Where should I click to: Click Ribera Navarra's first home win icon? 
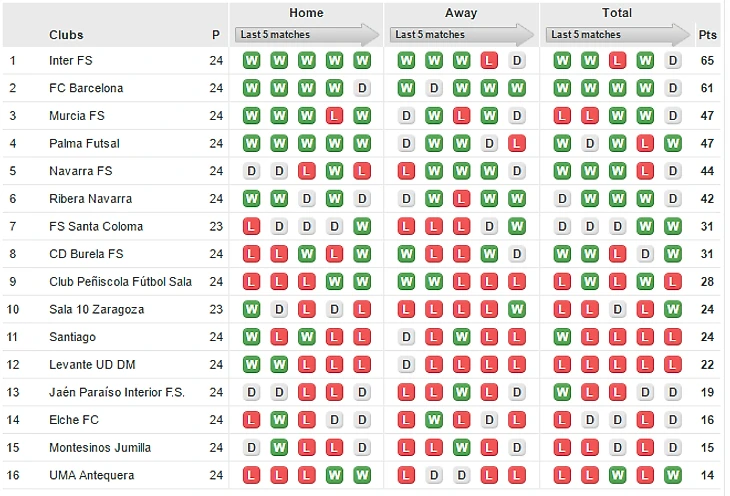tap(251, 199)
